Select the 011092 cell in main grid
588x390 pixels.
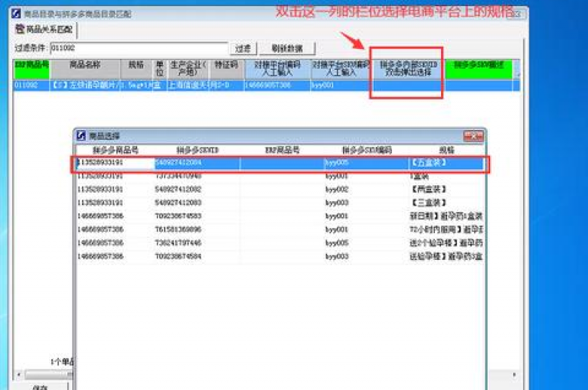(x=31, y=86)
